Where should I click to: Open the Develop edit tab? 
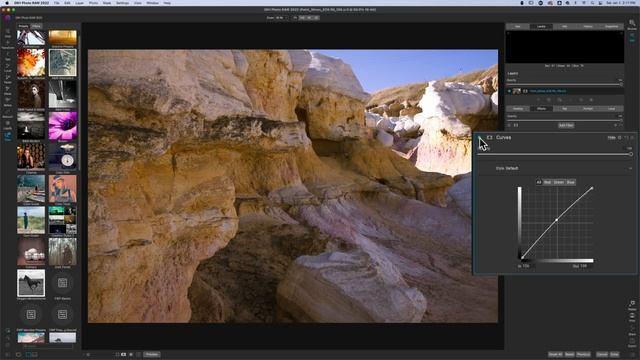click(x=518, y=109)
